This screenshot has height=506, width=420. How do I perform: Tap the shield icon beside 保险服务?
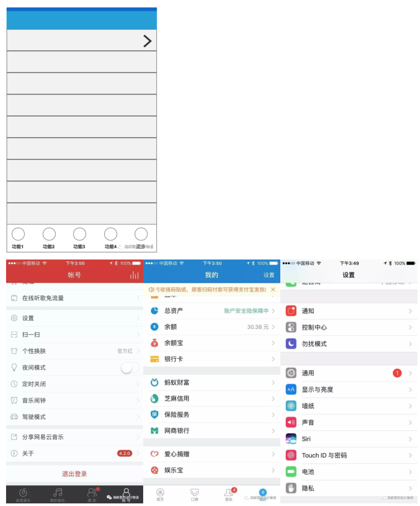(x=154, y=414)
